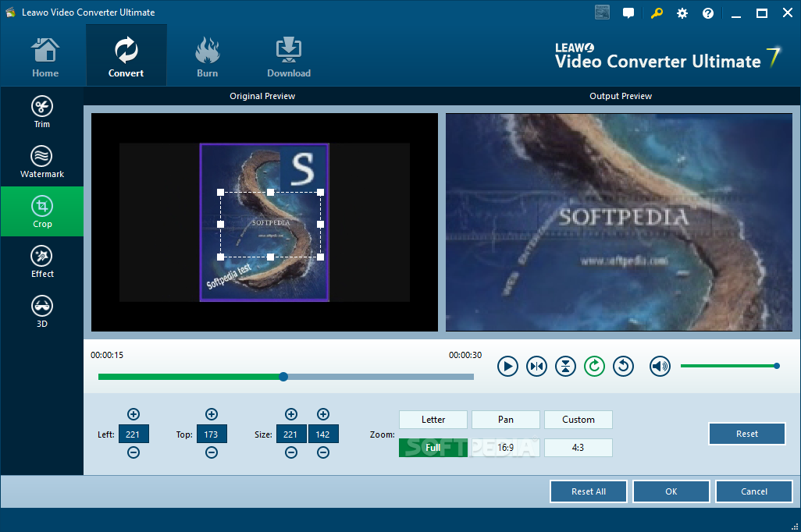Rotate video clockwise 90 degrees
The height and width of the screenshot is (532, 801).
594,366
